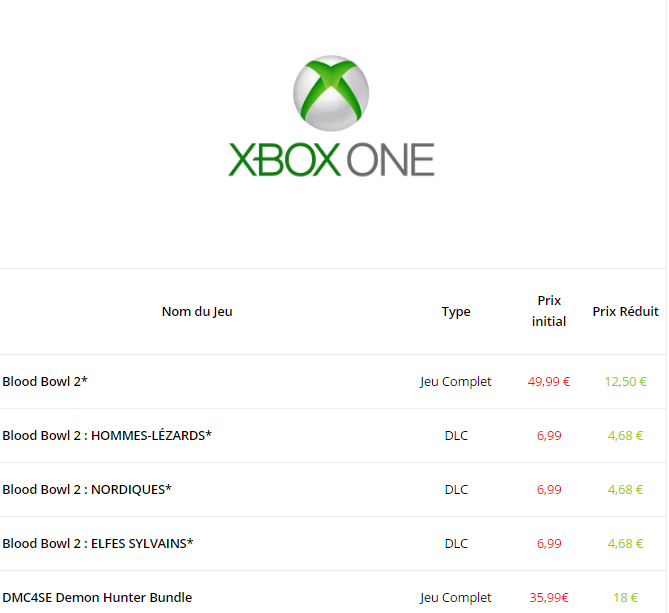Click the 18 € reduced price
The height and width of the screenshot is (613, 669).
point(625,598)
